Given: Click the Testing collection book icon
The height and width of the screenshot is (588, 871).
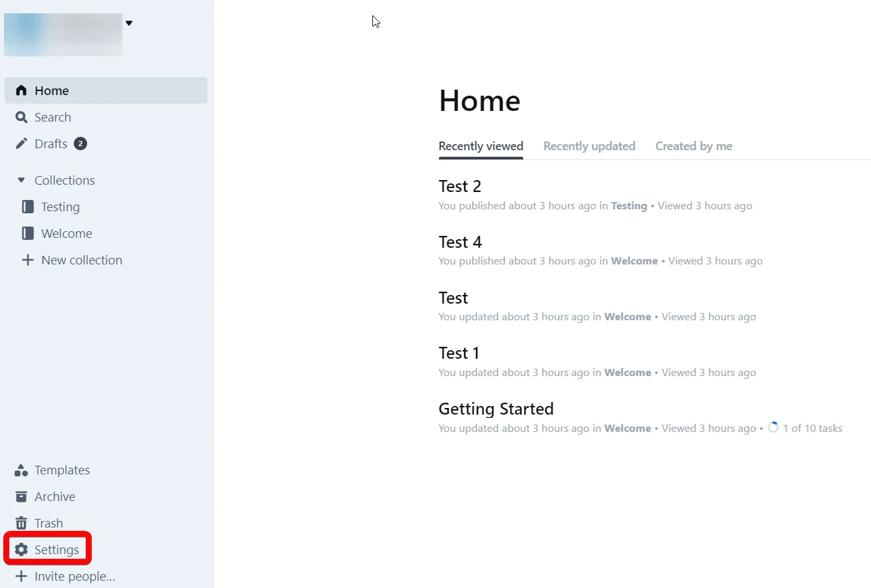Looking at the screenshot, I should pos(27,207).
